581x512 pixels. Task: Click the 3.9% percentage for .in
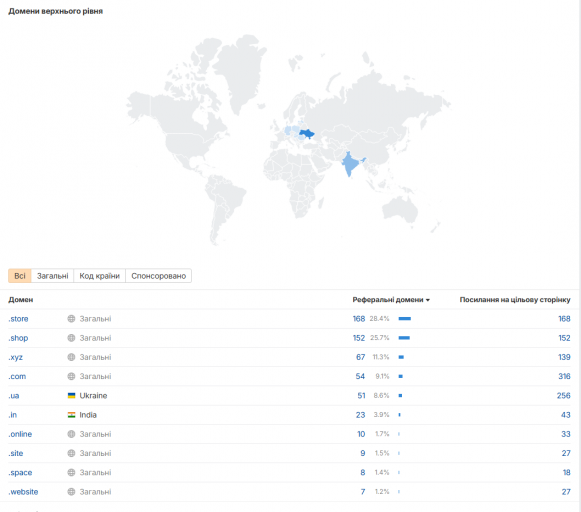point(381,415)
